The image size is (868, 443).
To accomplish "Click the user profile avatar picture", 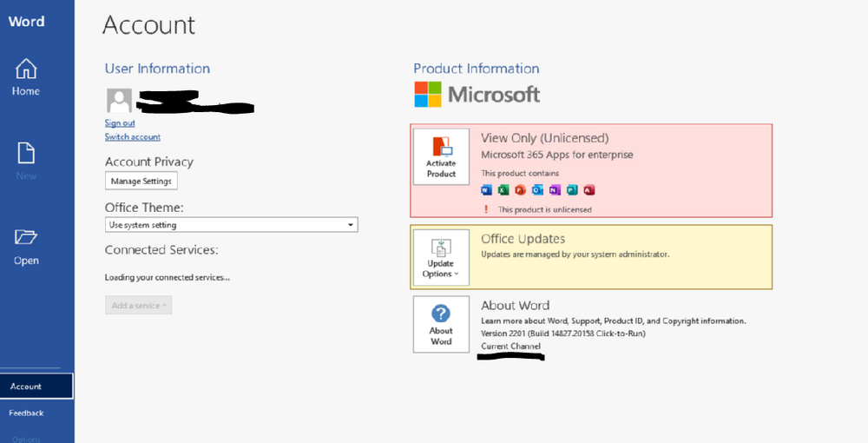I will click(x=119, y=100).
